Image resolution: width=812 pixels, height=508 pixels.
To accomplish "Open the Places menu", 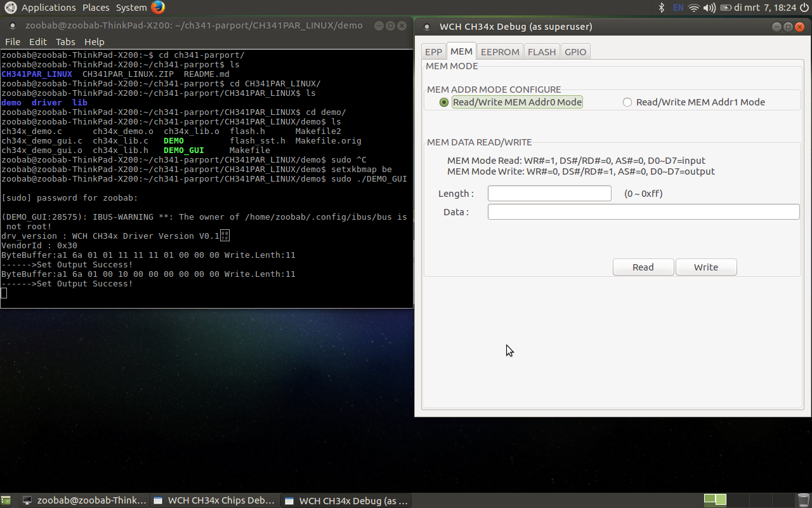I will coord(96,8).
